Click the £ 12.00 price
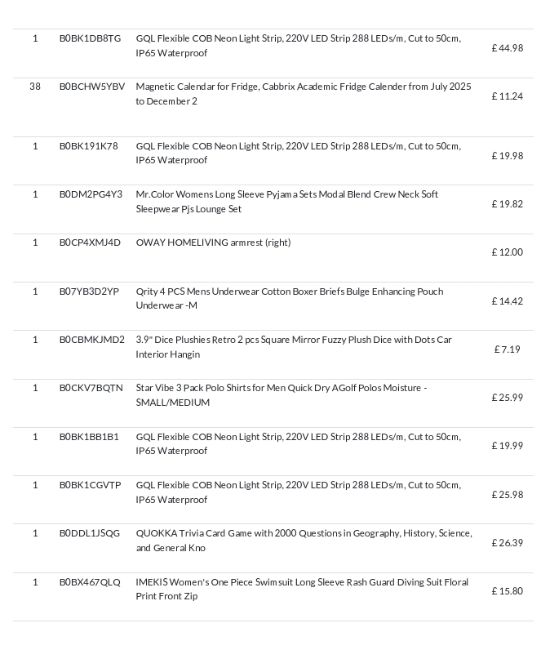This screenshot has width=541, height=650. pos(507,252)
